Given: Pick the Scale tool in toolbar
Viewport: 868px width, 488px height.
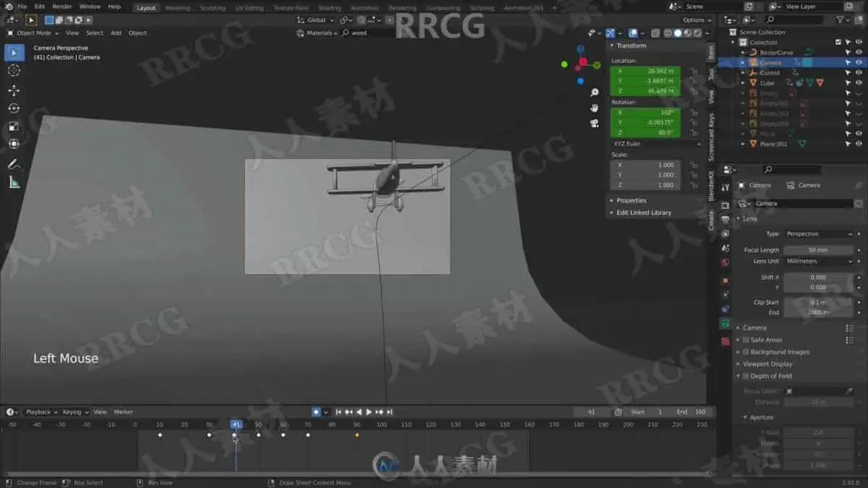Looking at the screenshot, I should tap(14, 126).
